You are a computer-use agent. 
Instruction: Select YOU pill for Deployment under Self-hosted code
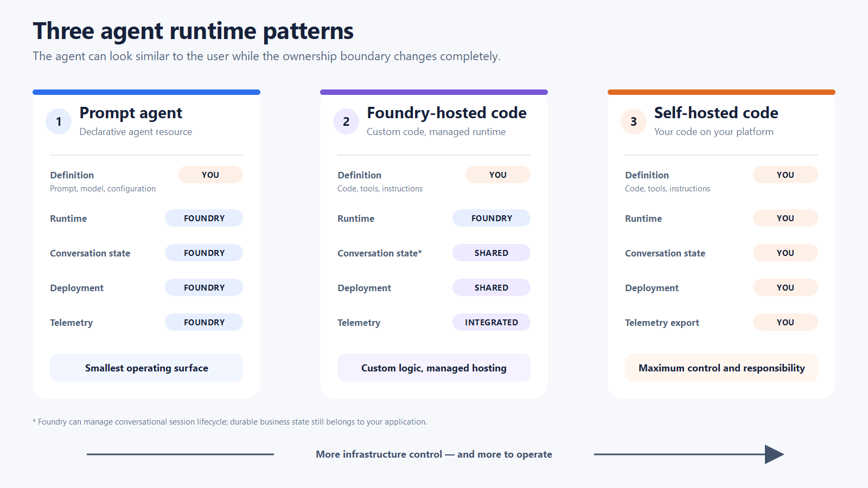click(x=786, y=287)
